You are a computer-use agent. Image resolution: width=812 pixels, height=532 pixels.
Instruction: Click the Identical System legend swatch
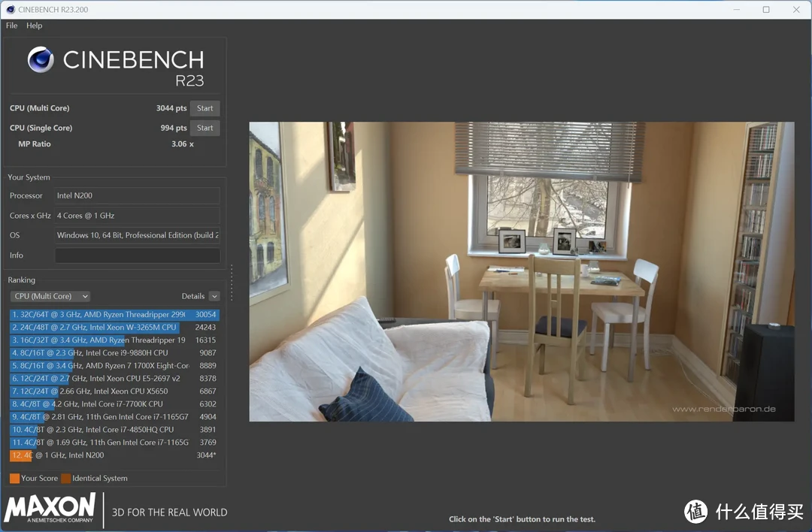tap(65, 478)
